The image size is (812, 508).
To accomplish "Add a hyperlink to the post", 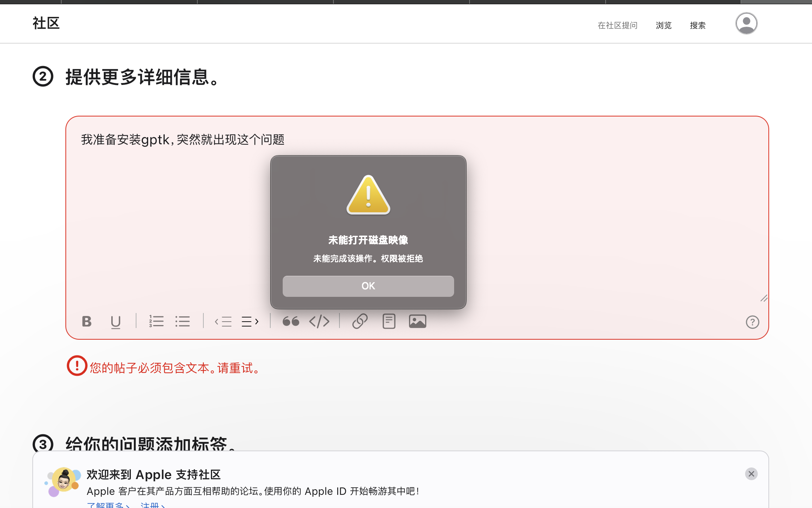I will tap(360, 322).
